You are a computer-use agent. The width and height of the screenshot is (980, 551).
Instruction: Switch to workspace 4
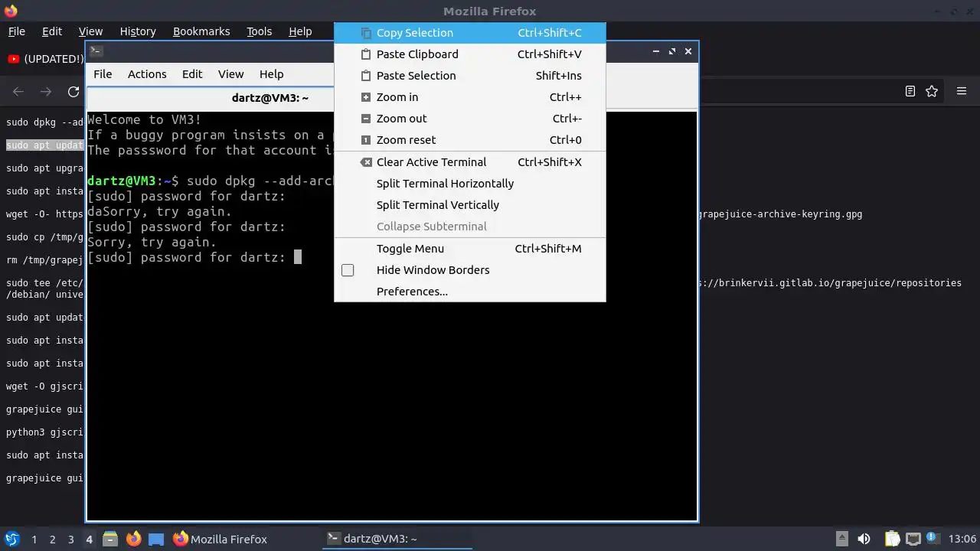coord(89,540)
